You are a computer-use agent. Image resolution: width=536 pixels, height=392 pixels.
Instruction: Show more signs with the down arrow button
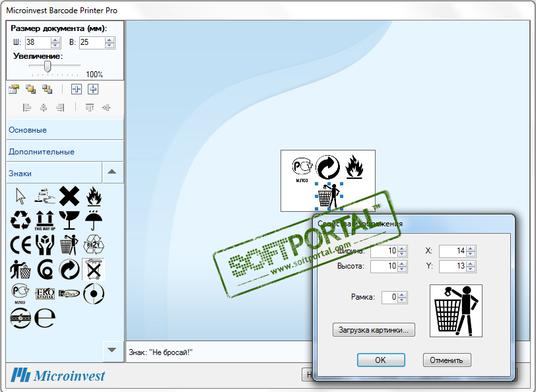click(112, 350)
